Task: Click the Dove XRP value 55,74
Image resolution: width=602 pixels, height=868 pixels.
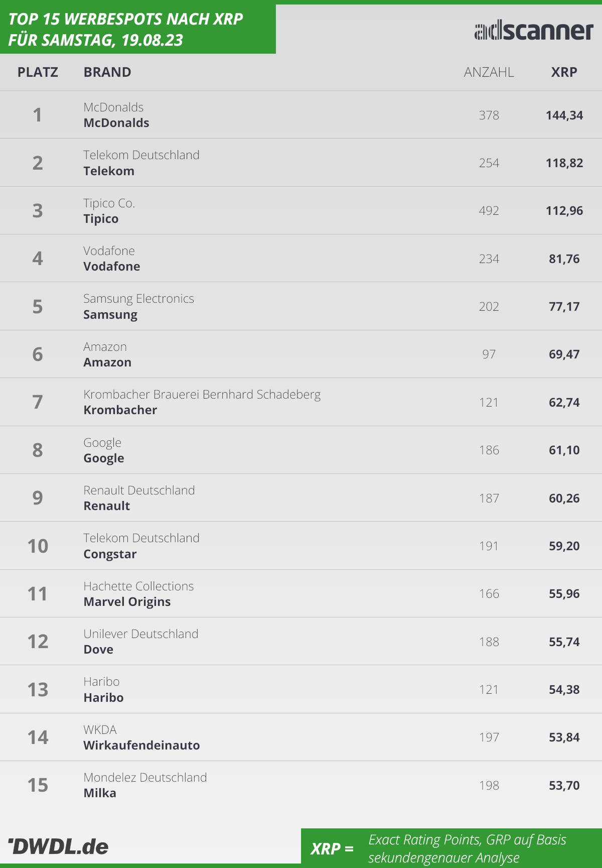Action: [564, 642]
